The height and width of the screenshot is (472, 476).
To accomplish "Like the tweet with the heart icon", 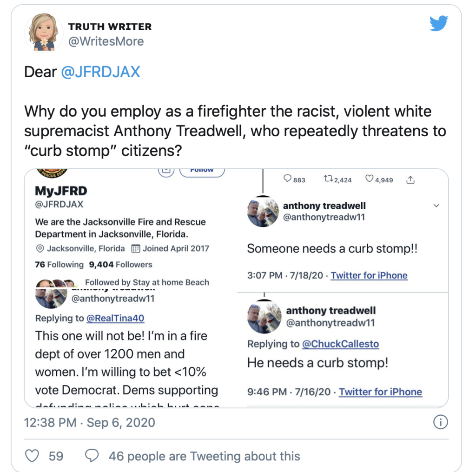I will [32, 456].
